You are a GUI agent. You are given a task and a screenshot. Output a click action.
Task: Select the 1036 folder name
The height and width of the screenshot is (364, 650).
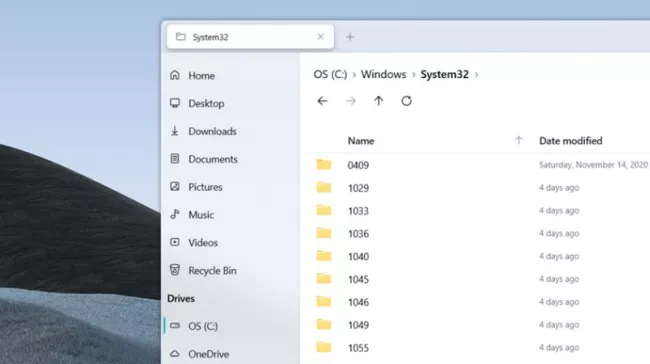[x=358, y=234]
